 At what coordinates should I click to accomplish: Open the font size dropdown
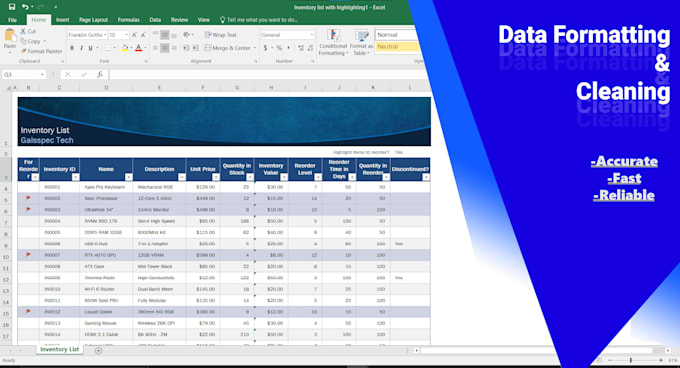126,35
